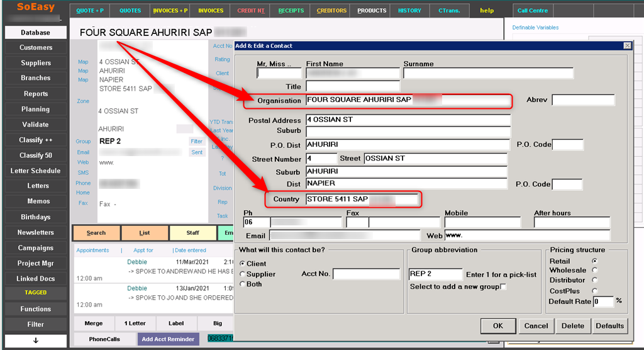Click the Abrev input field
This screenshot has width=644, height=350.
click(x=583, y=100)
